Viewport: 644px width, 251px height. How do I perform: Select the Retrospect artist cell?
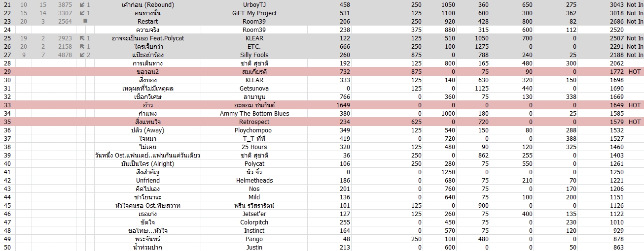tap(254, 122)
